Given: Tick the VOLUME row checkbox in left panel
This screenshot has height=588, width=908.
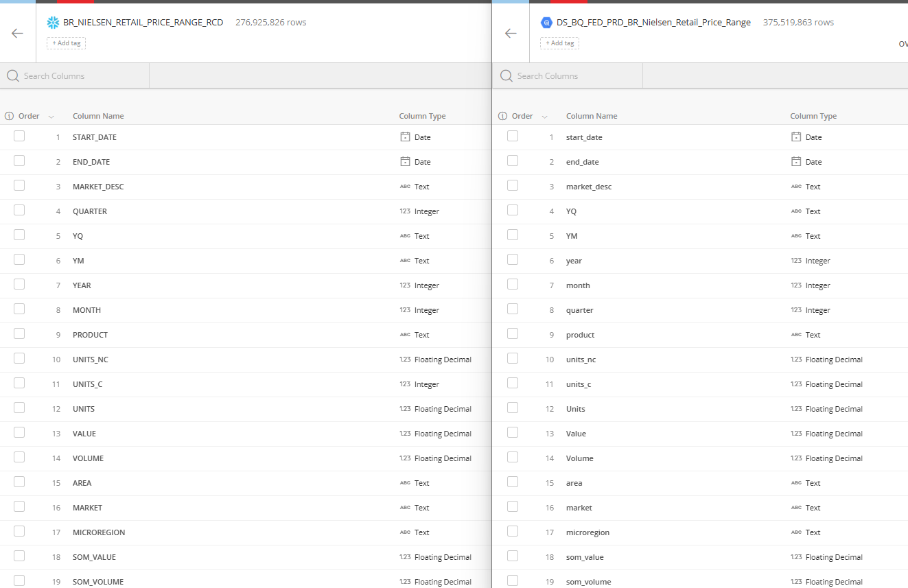Looking at the screenshot, I should [x=19, y=457].
